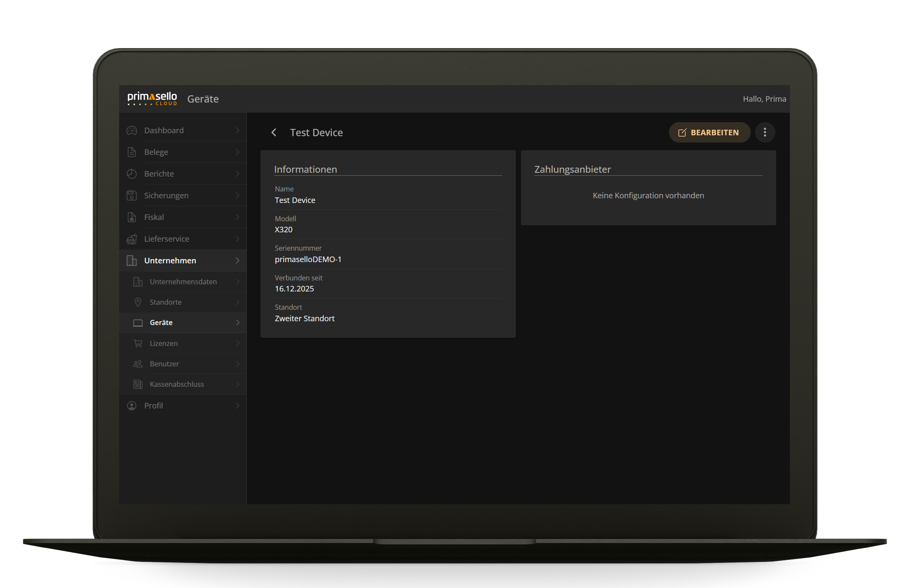Open the Geräte submenu chevron
912x588 pixels.
coord(237,323)
